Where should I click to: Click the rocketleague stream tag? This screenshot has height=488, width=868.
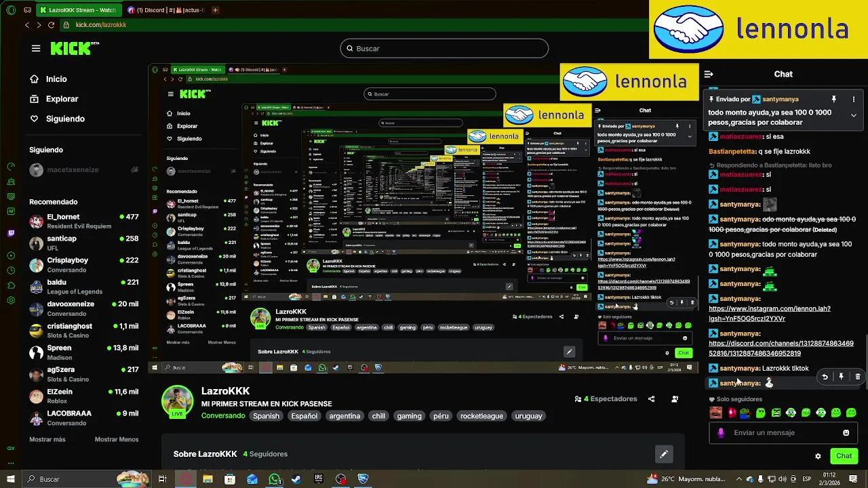[481, 416]
